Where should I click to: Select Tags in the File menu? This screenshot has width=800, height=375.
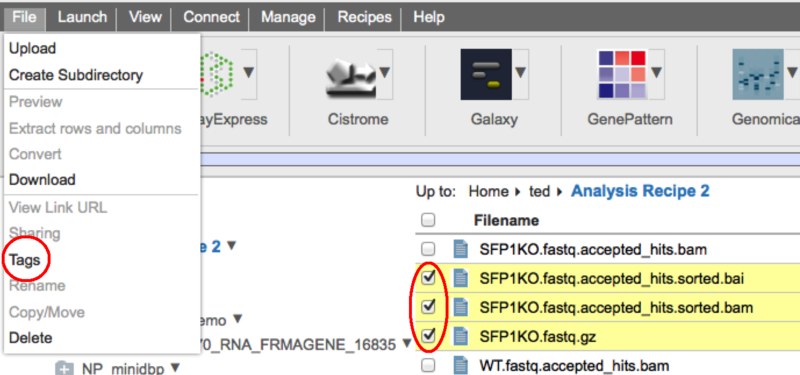(x=24, y=260)
